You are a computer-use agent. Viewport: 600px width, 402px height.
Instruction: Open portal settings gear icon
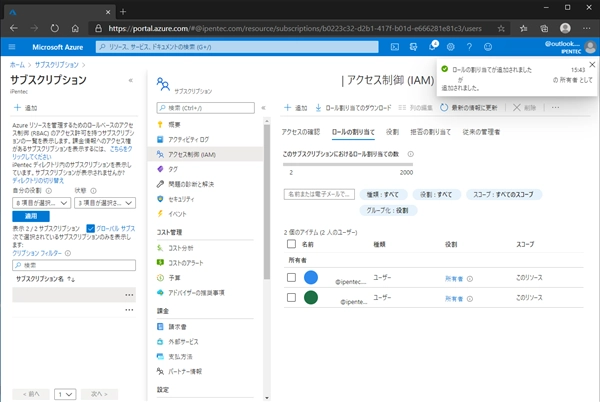coord(450,47)
